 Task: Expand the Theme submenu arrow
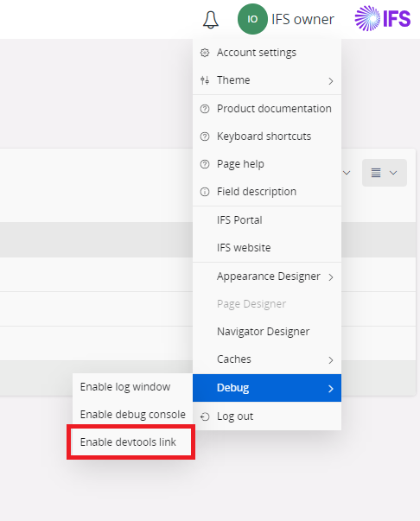pos(331,81)
